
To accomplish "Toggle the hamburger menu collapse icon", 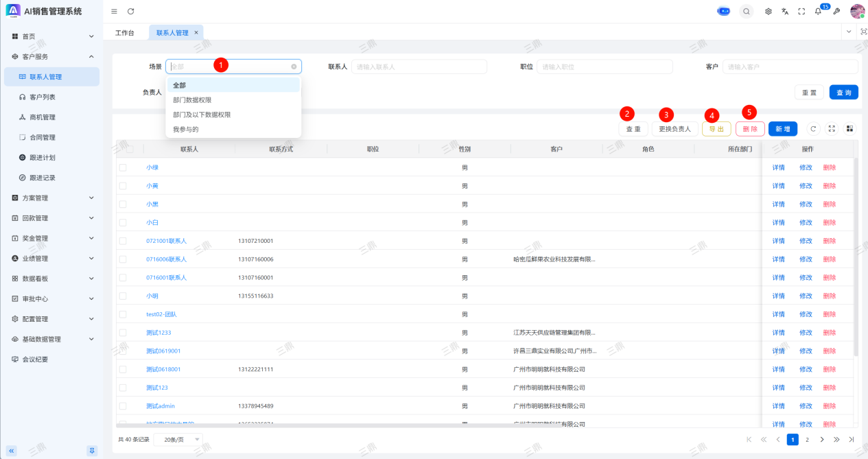I will [114, 11].
